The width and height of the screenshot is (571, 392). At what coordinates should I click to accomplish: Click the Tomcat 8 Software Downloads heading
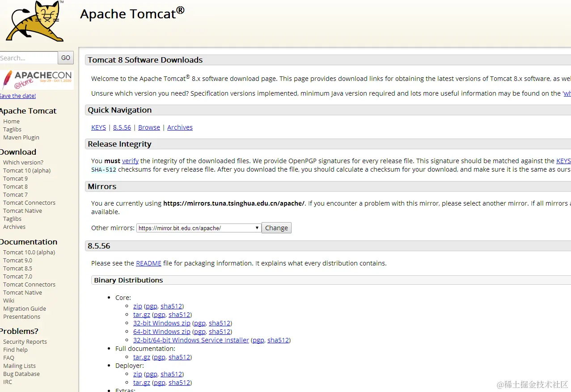pyautogui.click(x=145, y=60)
